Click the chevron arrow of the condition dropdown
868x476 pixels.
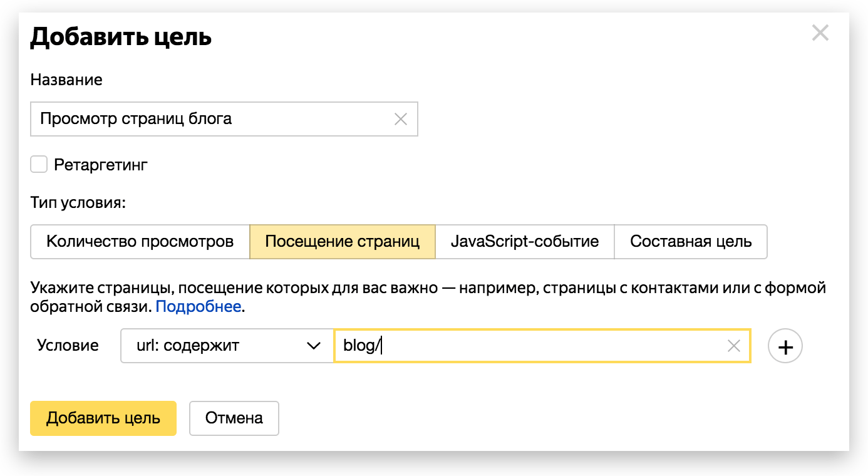point(313,346)
